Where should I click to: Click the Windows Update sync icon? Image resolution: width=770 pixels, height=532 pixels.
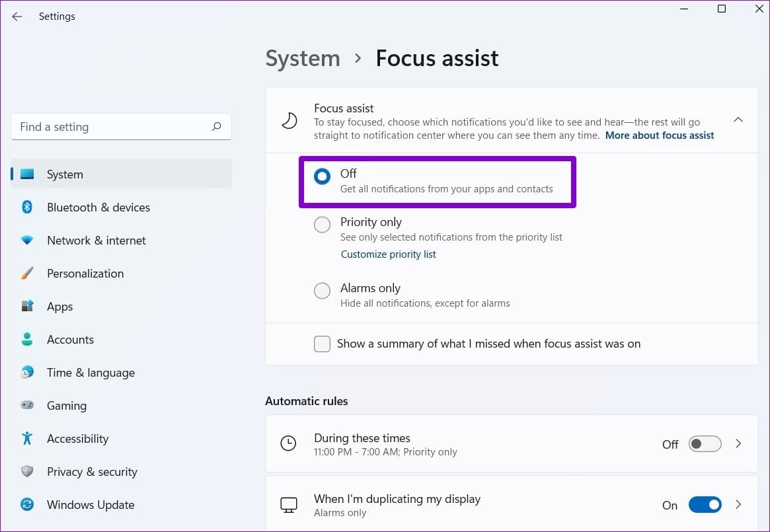click(27, 504)
